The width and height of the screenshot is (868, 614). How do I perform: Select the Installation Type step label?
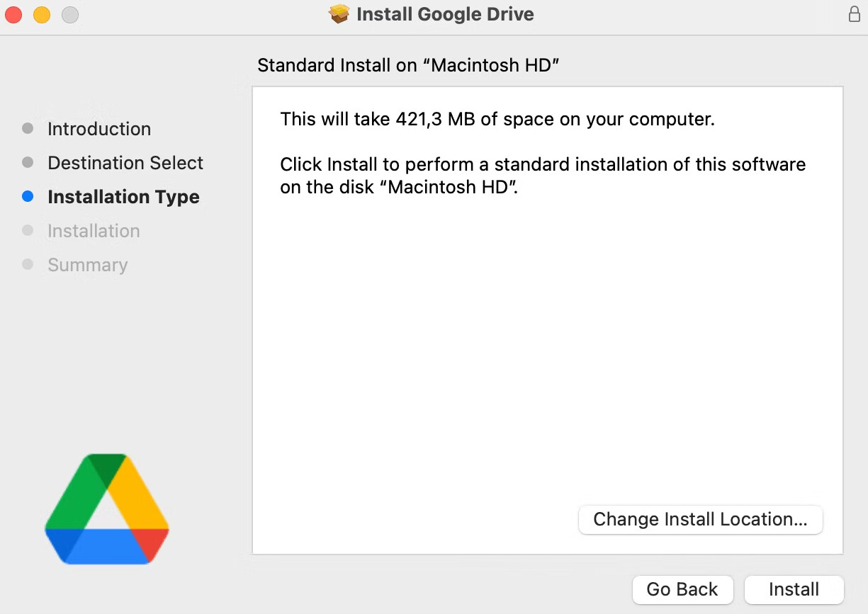[123, 197]
